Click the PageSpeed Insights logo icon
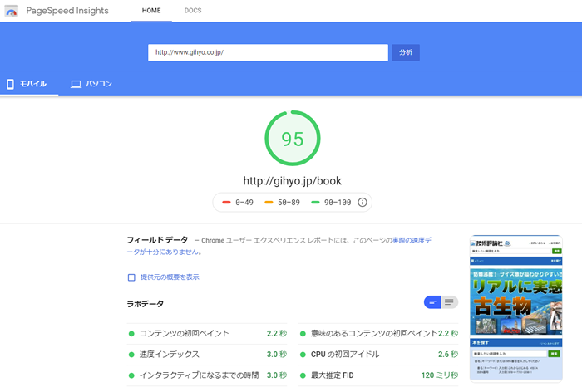 12,11
